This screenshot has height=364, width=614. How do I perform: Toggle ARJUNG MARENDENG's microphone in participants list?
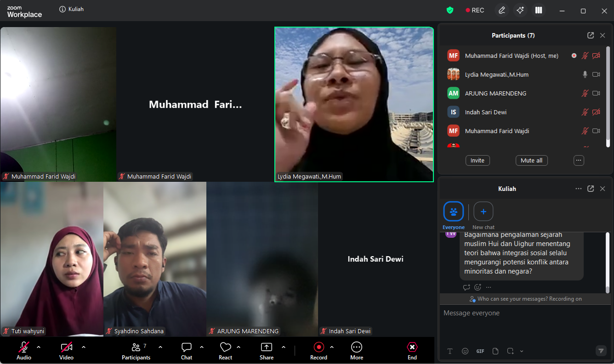pyautogui.click(x=585, y=93)
